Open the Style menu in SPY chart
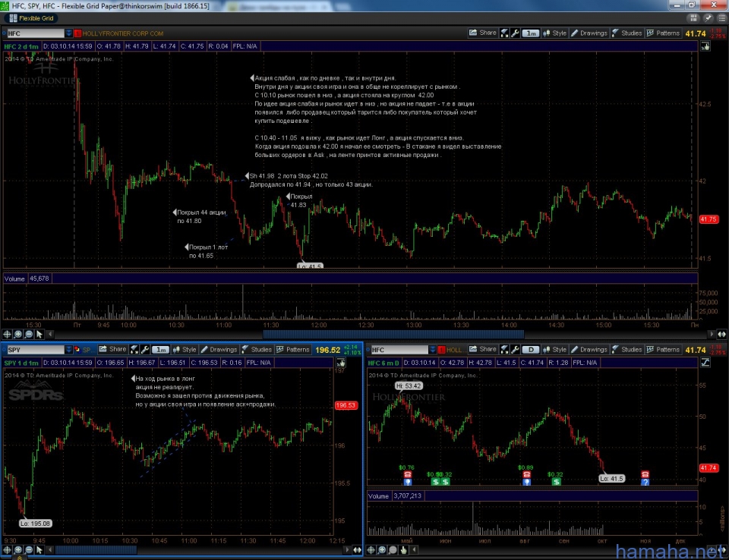 click(185, 350)
